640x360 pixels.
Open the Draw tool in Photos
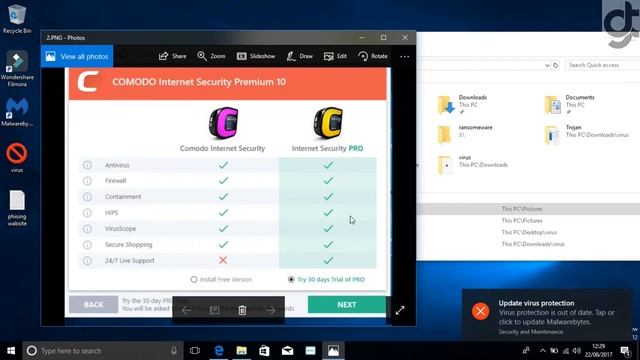pos(300,56)
